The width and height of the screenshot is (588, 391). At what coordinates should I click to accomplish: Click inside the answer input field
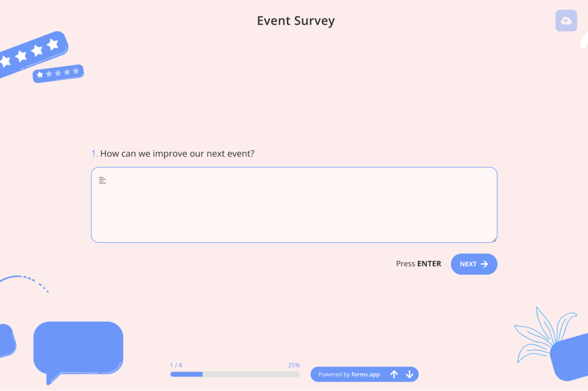click(294, 205)
